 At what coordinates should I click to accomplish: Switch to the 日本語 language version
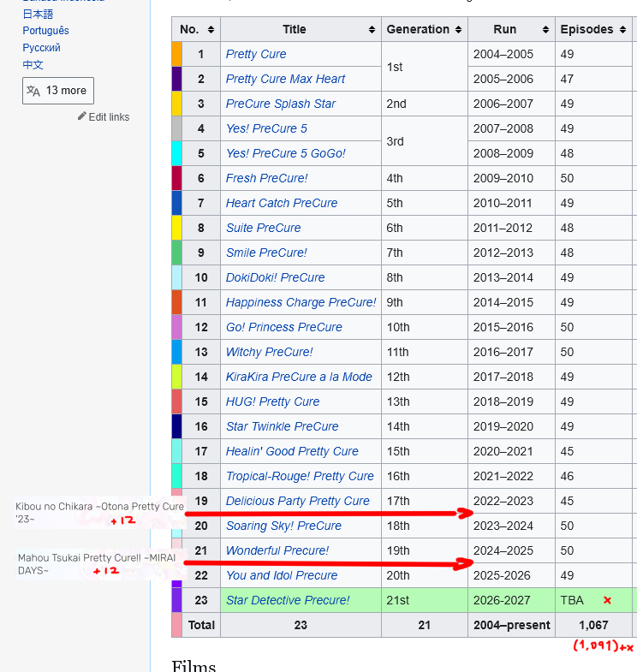[38, 14]
